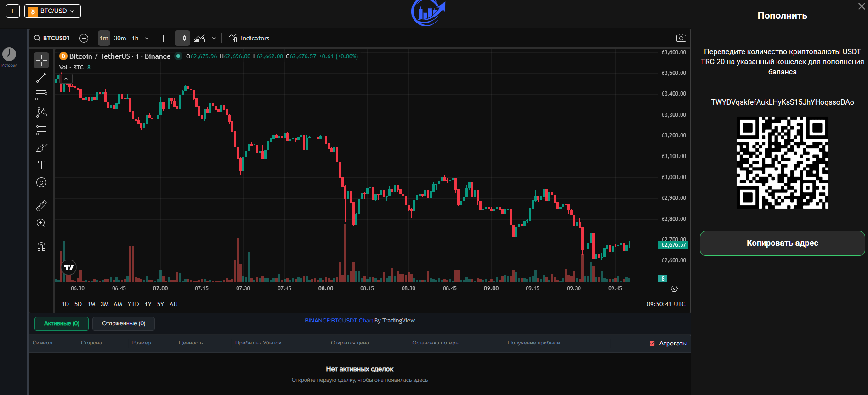Image resolution: width=868 pixels, height=395 pixels.
Task: Open the Fibonacci retracement tool
Action: tap(41, 95)
